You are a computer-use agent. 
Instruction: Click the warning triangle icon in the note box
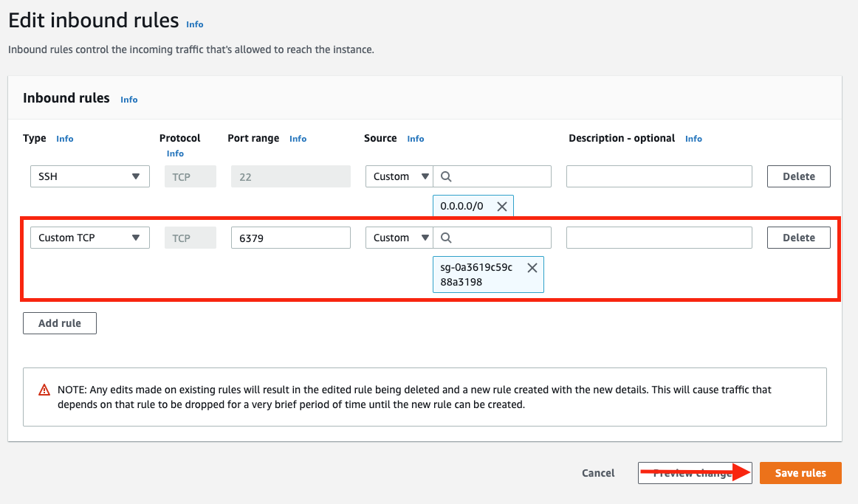coord(44,390)
